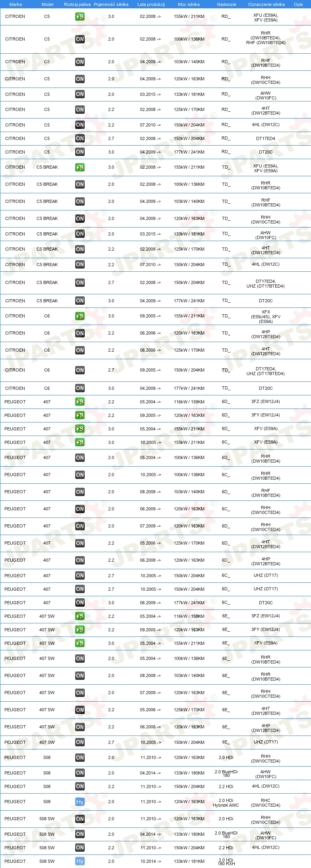The width and height of the screenshot is (311, 868).
Task: Select '116kW / 158KM' in the 407 SW row
Action: [189, 616]
